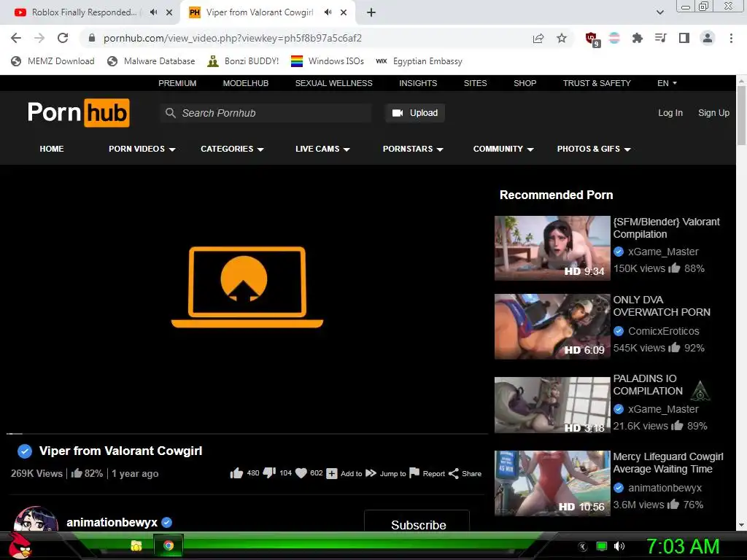Viewport: 747px width, 560px height.
Task: Mute the Roblox Finally Responded tab
Action: [153, 12]
